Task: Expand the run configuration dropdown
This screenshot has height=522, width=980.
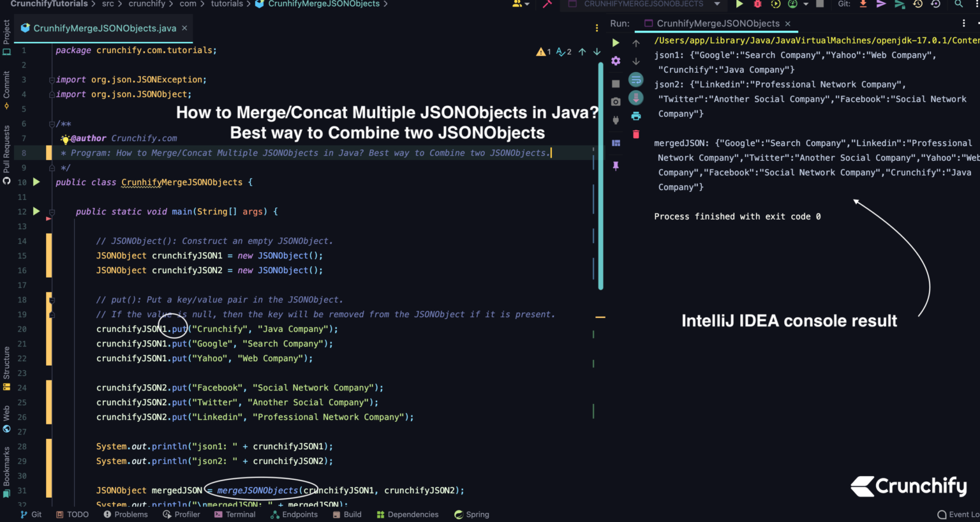Action: click(717, 4)
